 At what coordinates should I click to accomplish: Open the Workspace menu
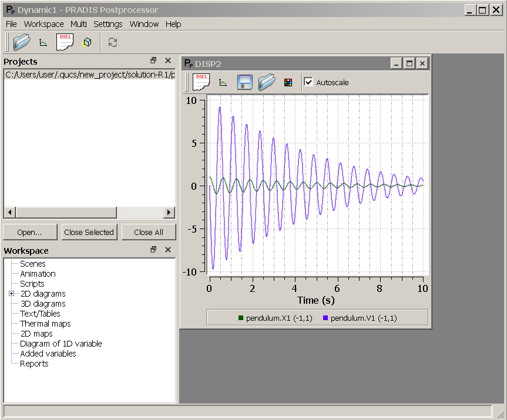point(43,24)
